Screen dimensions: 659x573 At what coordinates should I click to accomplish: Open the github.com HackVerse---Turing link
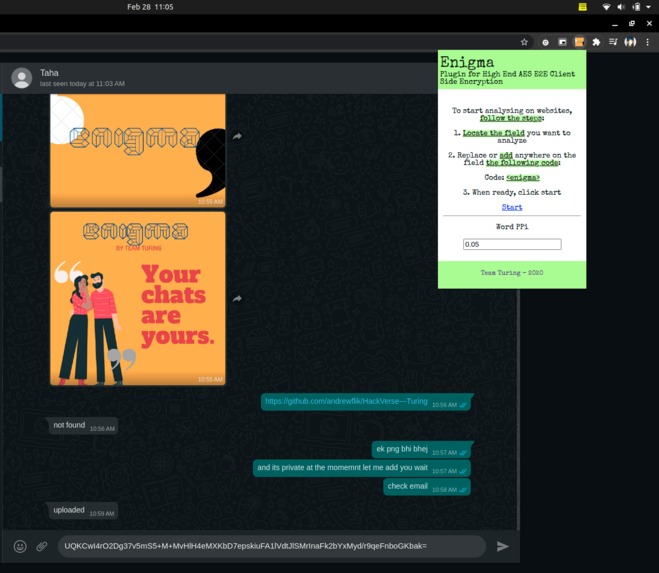346,401
